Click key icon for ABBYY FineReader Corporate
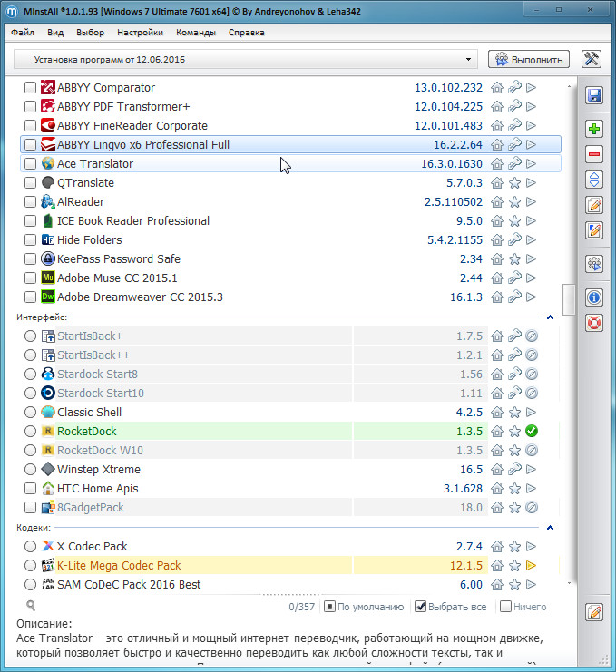The width and height of the screenshot is (616, 672). [x=514, y=125]
